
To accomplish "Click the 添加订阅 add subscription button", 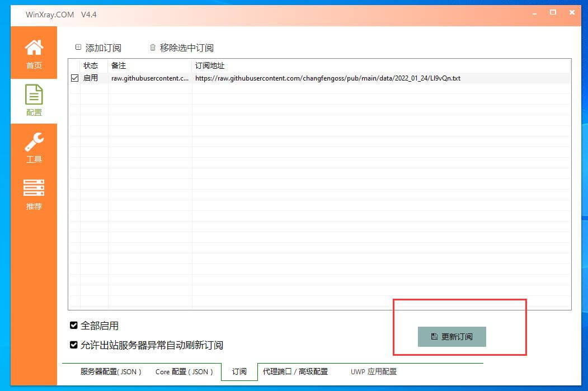I will tap(98, 48).
